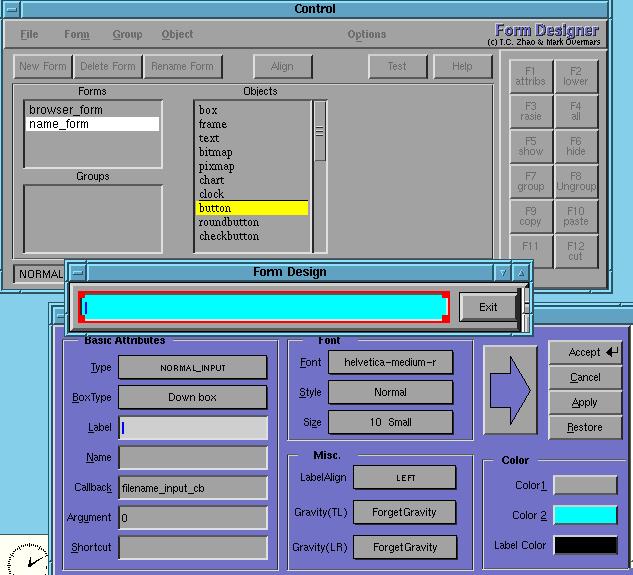Change the LabelAlign LEFT setting
633x575 pixels.
404,478
